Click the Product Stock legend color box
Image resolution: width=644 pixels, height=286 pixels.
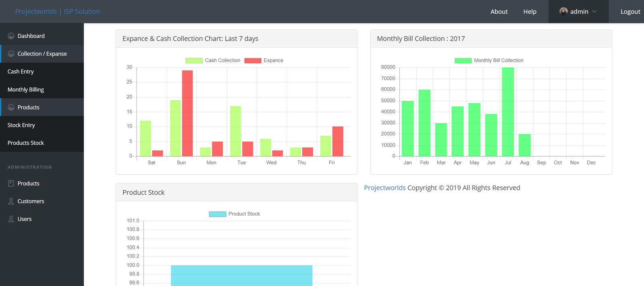pyautogui.click(x=217, y=214)
